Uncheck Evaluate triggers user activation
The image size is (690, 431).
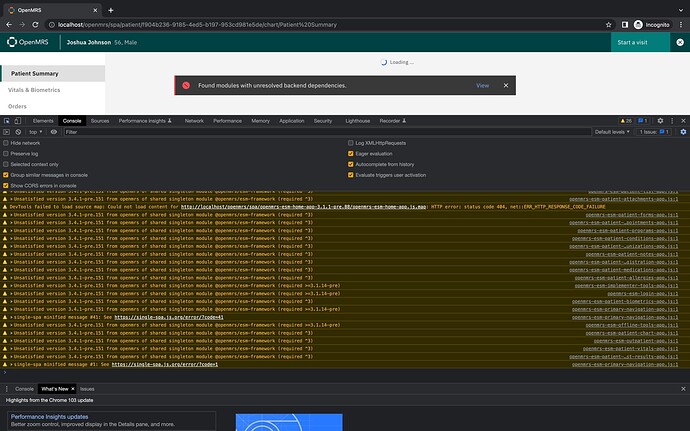coord(351,175)
